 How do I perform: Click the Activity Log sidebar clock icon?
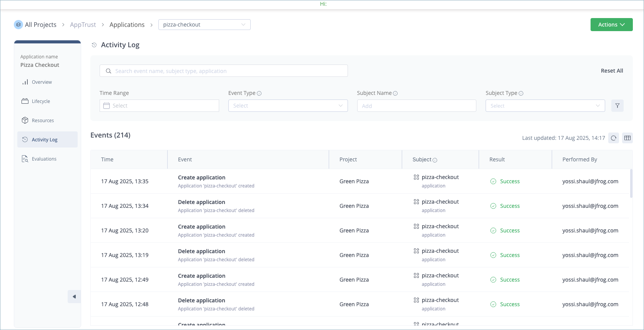click(25, 140)
